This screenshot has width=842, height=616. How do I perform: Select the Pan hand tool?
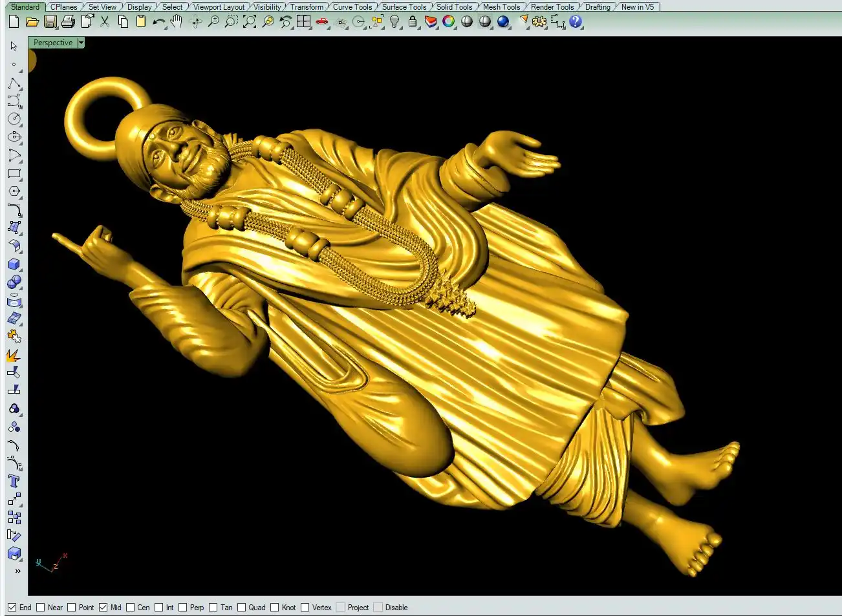(x=177, y=22)
